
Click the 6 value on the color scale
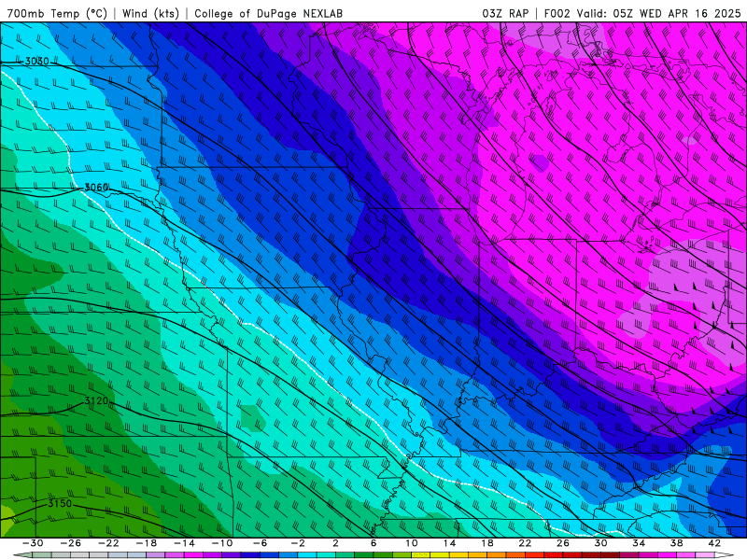tap(373, 543)
